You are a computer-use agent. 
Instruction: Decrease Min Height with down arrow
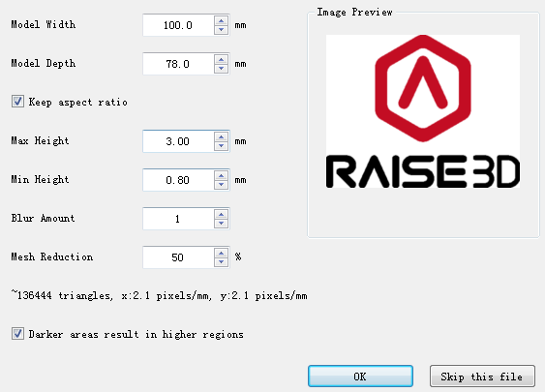221,184
